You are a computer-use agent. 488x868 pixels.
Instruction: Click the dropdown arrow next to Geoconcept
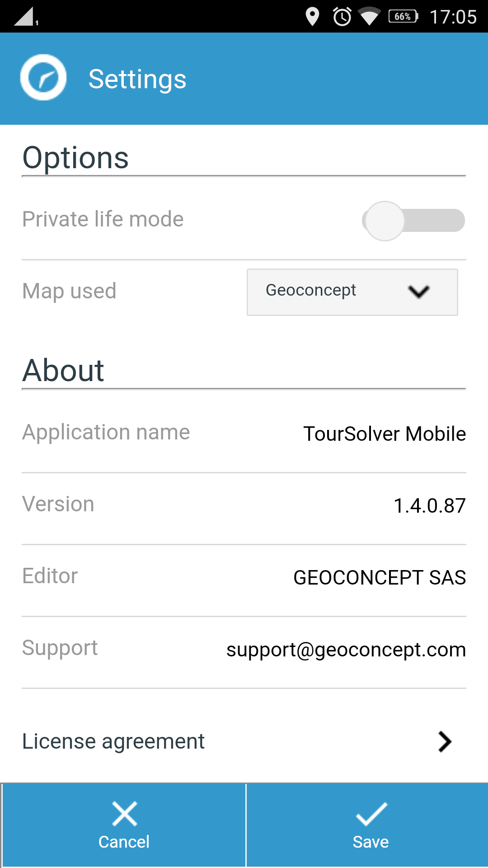pyautogui.click(x=419, y=292)
